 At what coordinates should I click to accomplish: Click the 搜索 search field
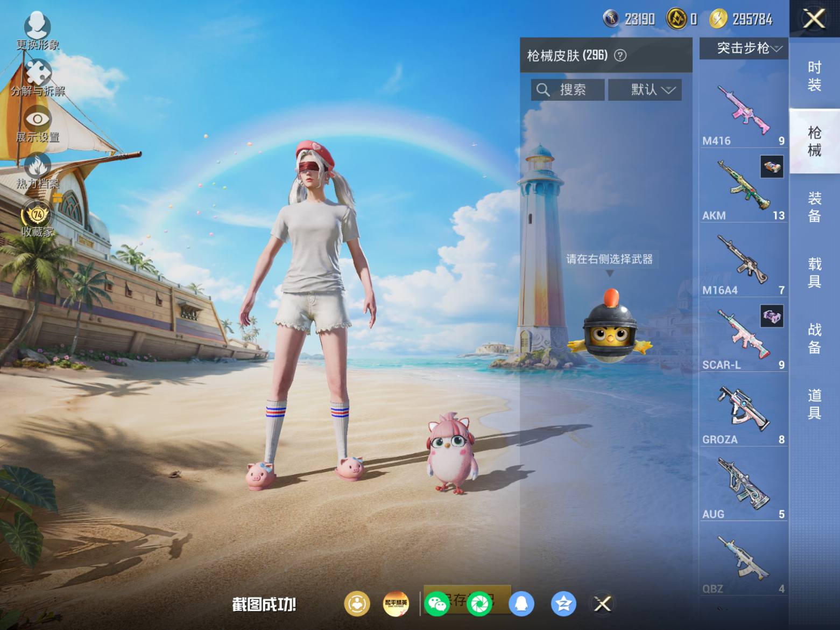point(568,90)
